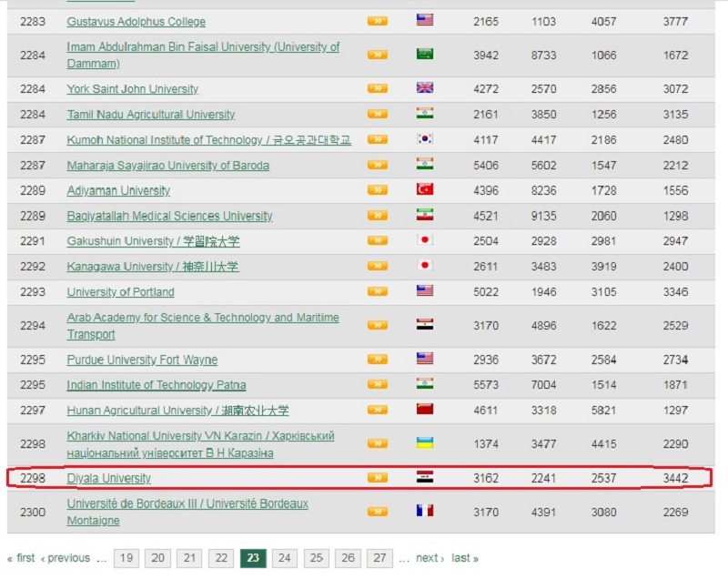Click orange details arrow for York Saint John University

tap(378, 88)
